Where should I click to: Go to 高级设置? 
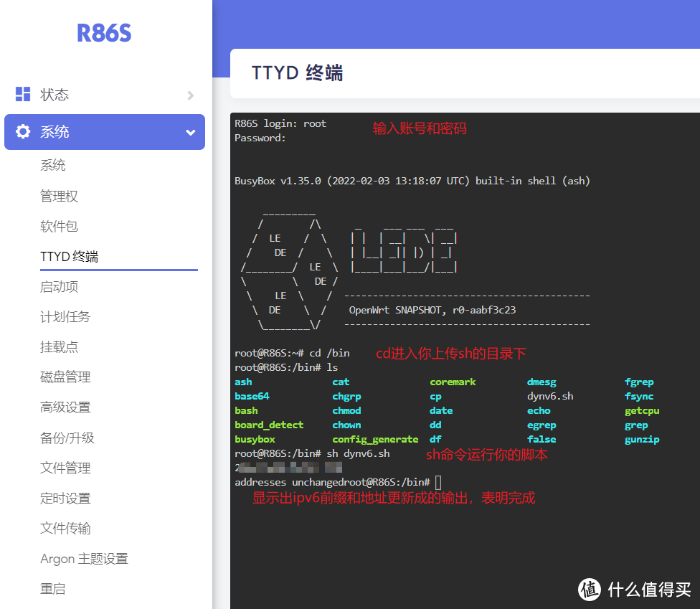tap(65, 407)
